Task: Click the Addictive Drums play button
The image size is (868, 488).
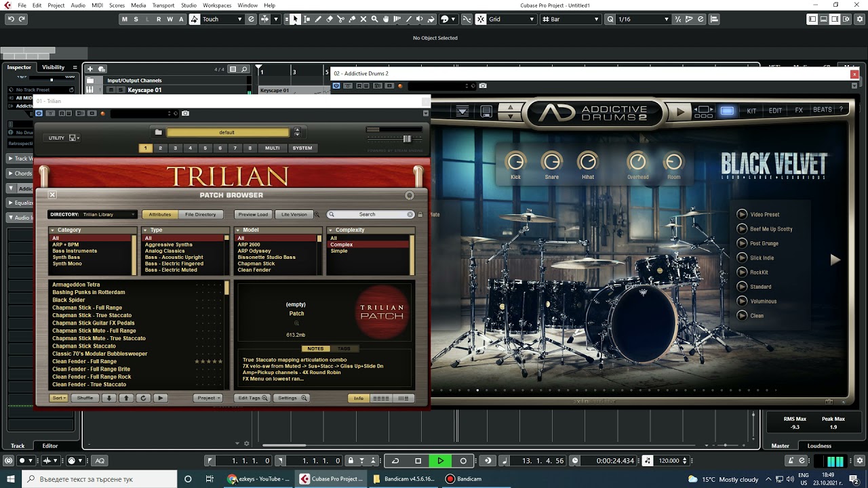Action: [680, 112]
